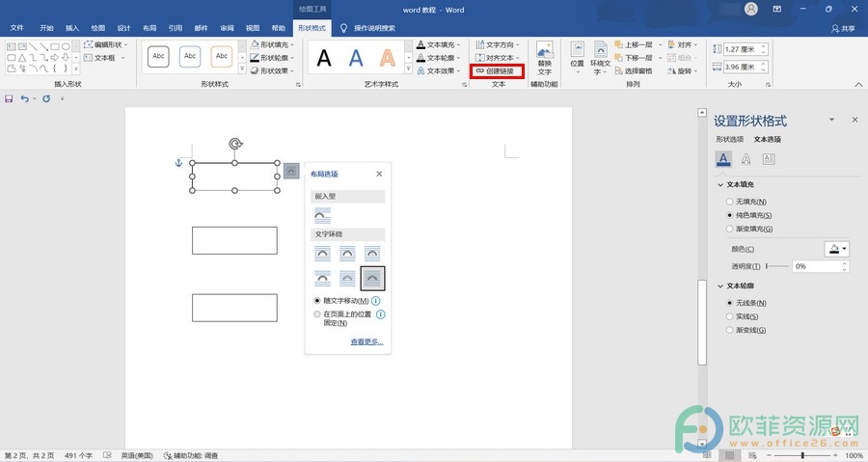Open 旋转 rotate dropdown
The image size is (868, 462).
pyautogui.click(x=683, y=70)
